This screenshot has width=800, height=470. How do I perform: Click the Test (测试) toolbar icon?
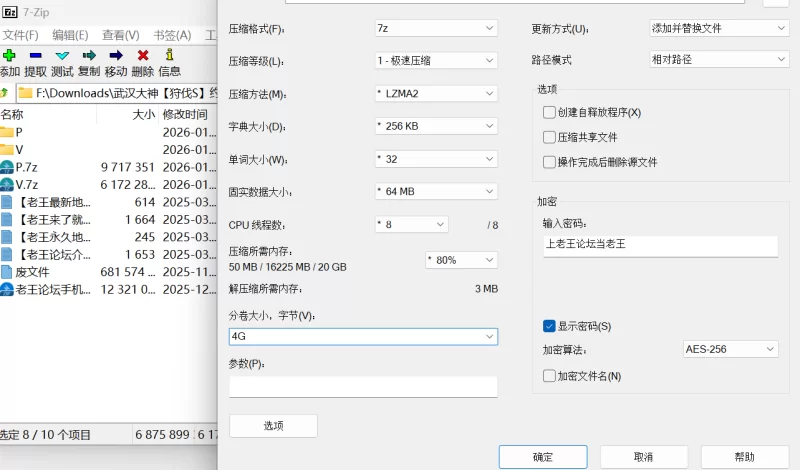click(x=62, y=55)
